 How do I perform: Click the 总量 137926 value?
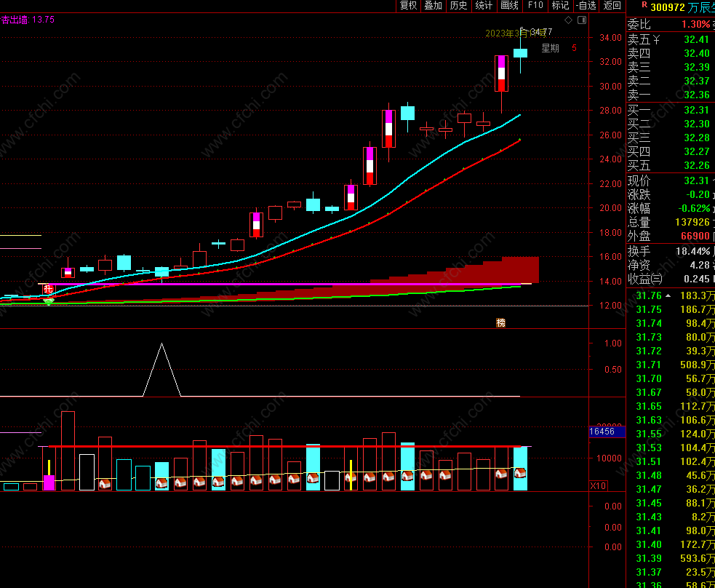click(692, 222)
